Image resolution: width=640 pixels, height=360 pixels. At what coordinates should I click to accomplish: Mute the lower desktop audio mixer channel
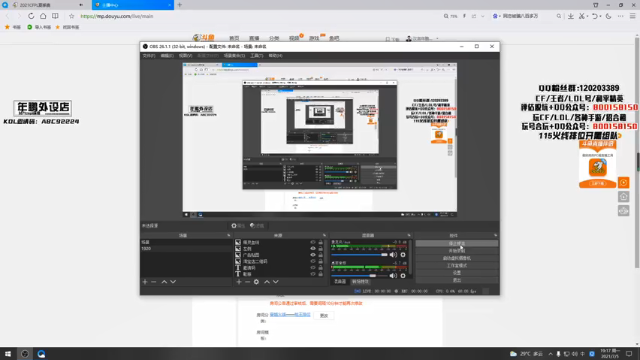tap(393, 276)
